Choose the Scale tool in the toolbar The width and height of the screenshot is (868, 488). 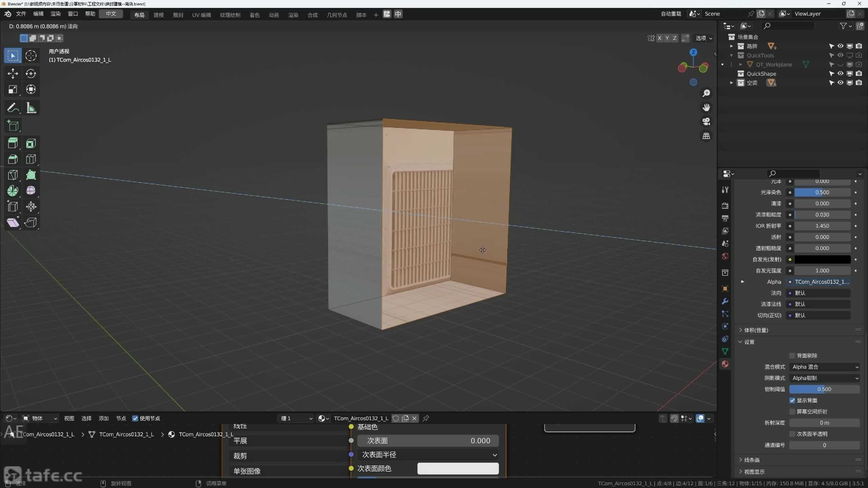(x=13, y=89)
